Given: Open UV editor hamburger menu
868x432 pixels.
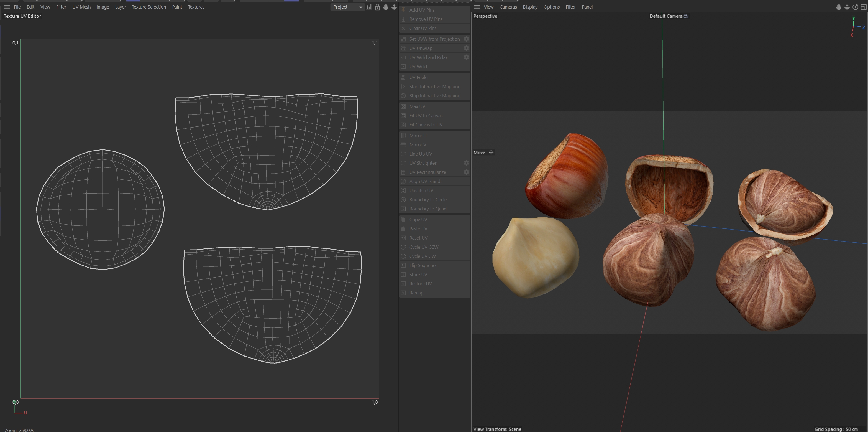Looking at the screenshot, I should click(7, 7).
